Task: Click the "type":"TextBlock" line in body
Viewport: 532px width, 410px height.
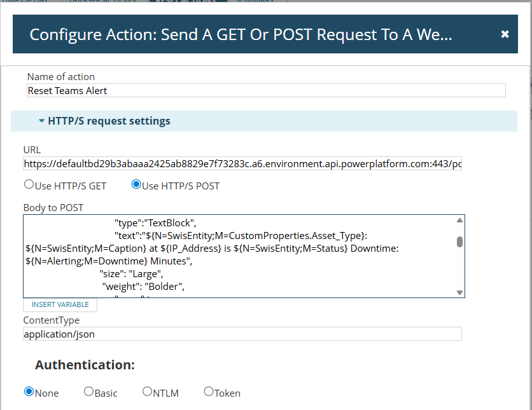Action: coord(157,222)
